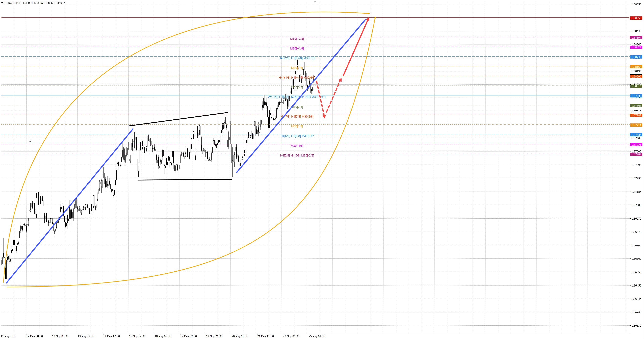Screen dimensions: 644x339
Task: Click the 1.36450 price scale value
Action: click(636, 285)
